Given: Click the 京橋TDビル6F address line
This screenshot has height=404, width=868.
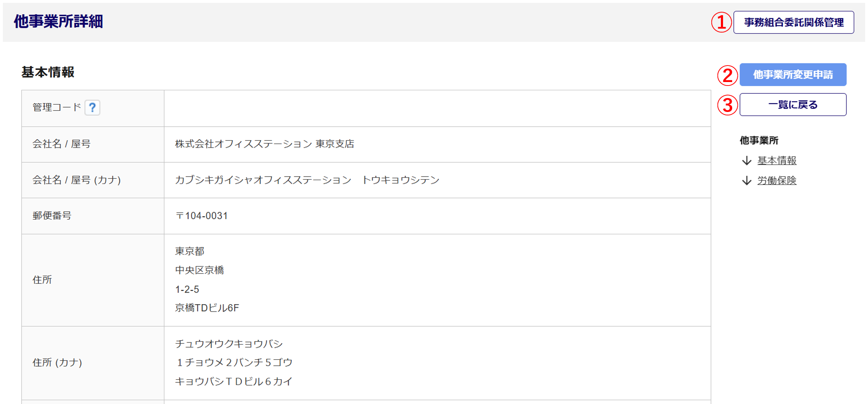Looking at the screenshot, I should 207,308.
